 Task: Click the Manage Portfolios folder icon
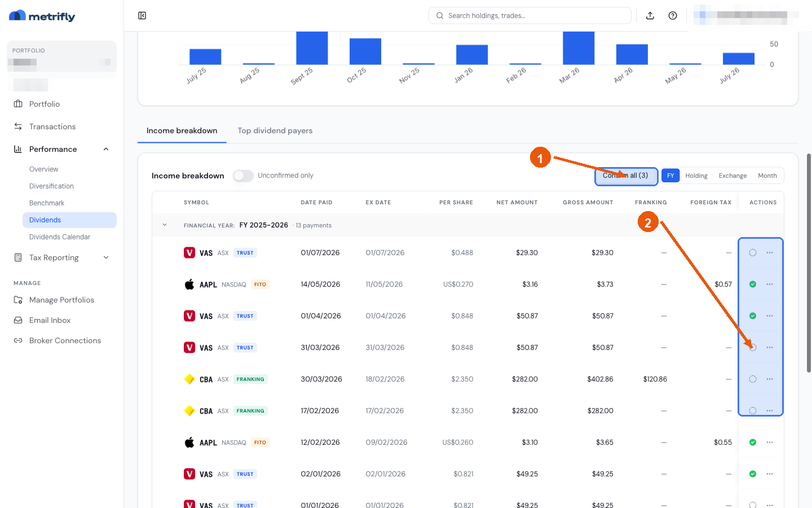click(18, 300)
